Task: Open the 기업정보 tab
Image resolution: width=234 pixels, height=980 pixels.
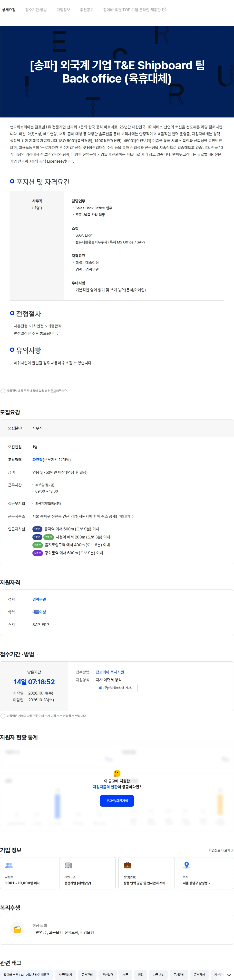Action: point(63,10)
